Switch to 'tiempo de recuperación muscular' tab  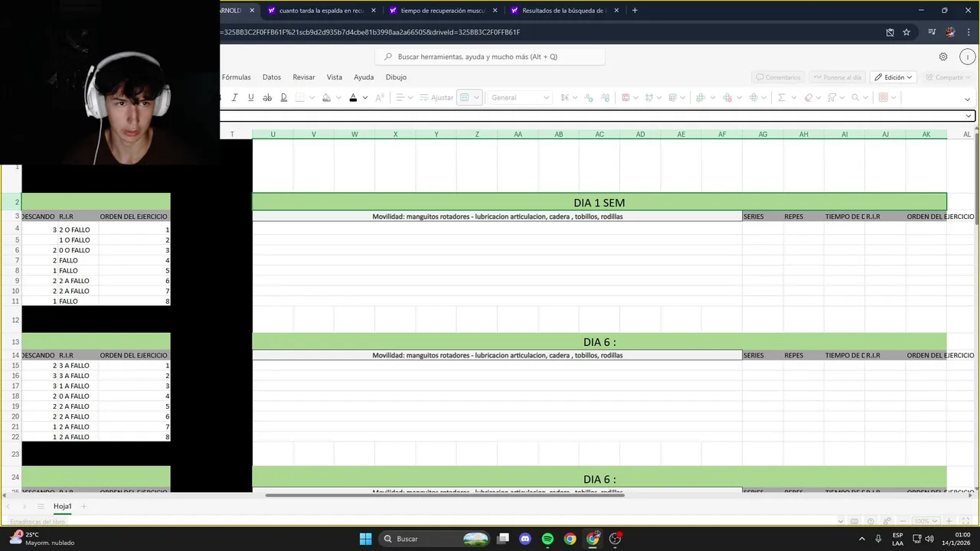443,11
